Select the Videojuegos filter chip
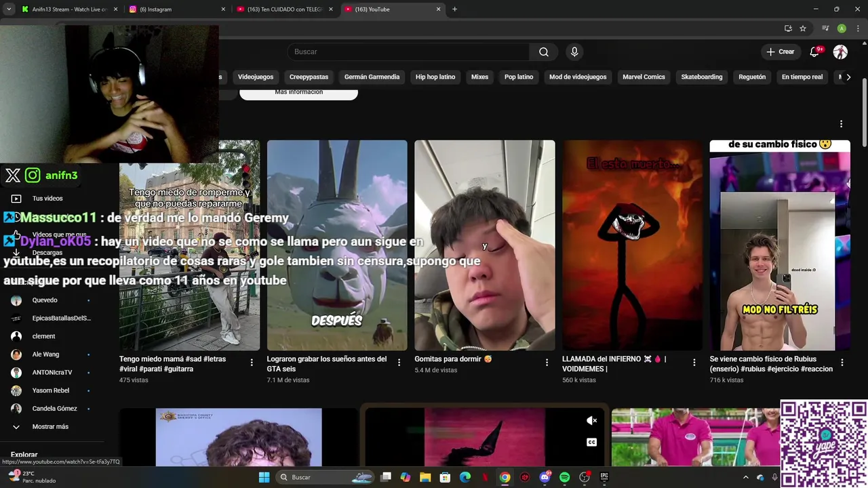Screen dimensions: 868x488 coord(256,77)
